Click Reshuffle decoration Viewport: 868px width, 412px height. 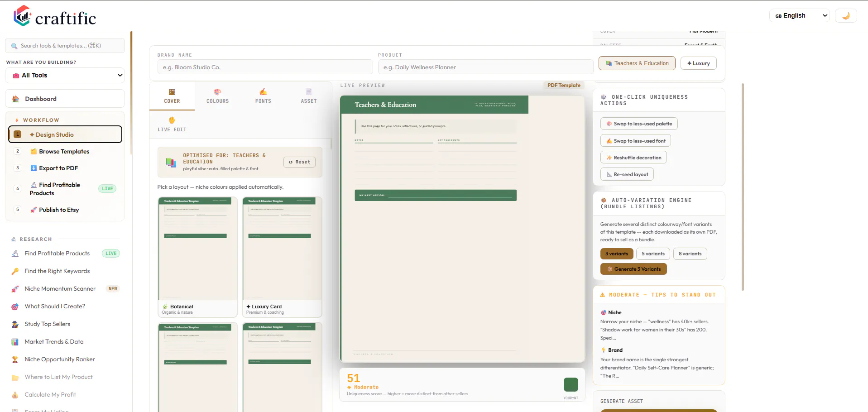[x=633, y=158]
